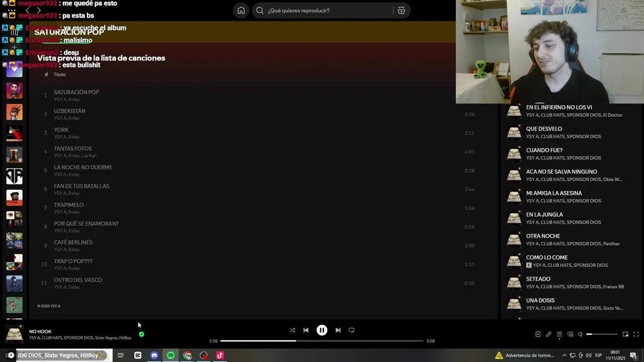Adjust the Spotify volume slider

[x=602, y=334]
